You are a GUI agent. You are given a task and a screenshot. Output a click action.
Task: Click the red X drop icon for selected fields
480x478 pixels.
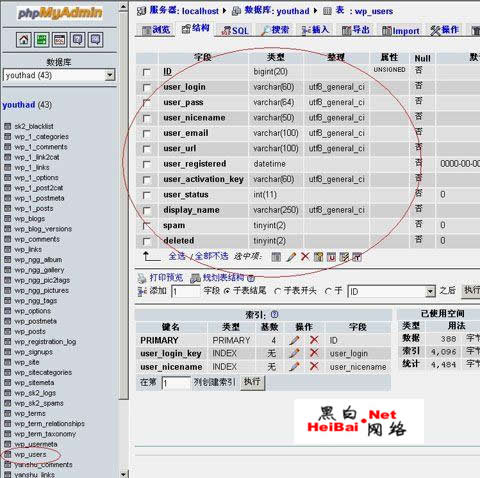click(305, 257)
